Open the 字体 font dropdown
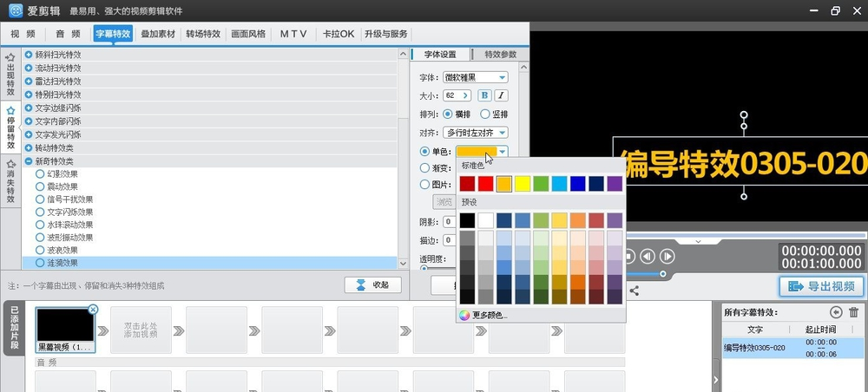 (x=476, y=77)
